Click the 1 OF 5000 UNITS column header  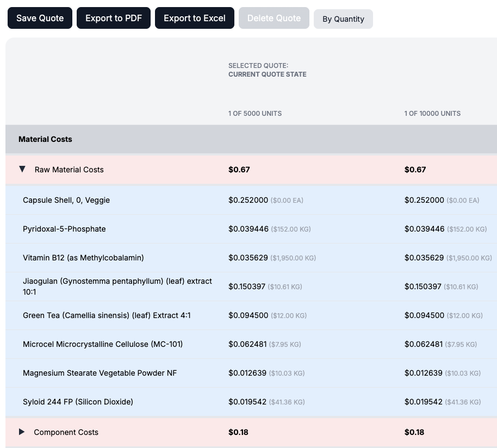pos(255,114)
